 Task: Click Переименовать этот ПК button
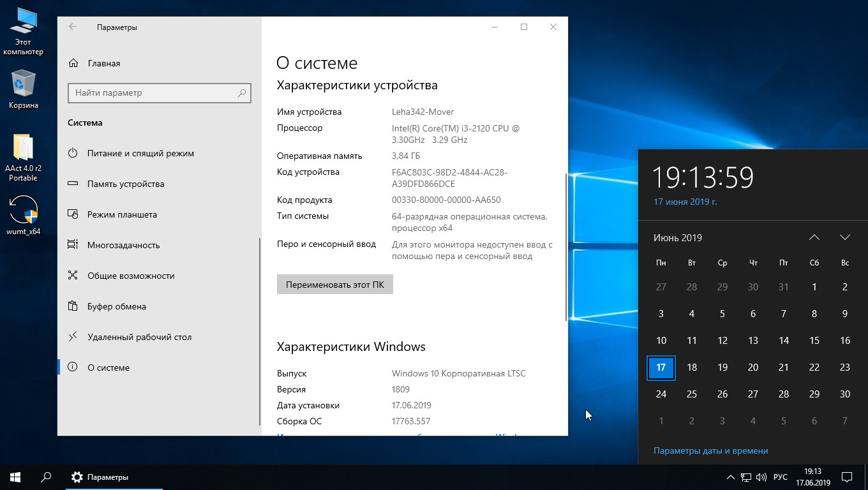(x=335, y=285)
